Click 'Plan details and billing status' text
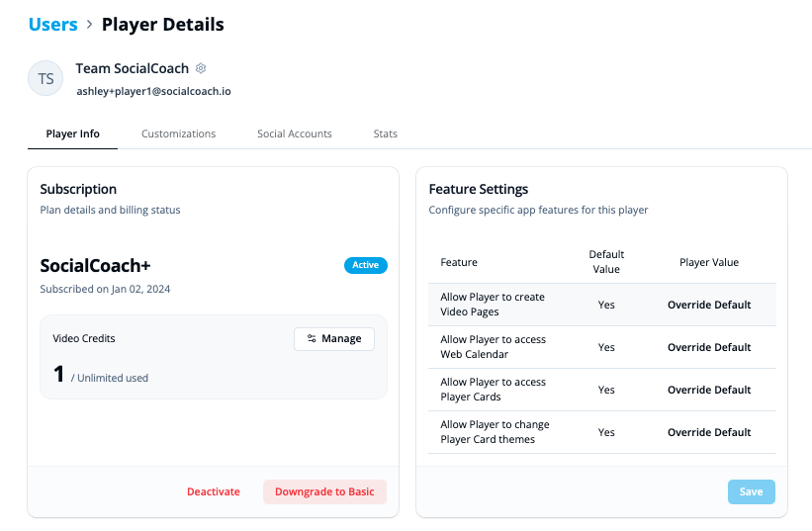 coord(111,210)
